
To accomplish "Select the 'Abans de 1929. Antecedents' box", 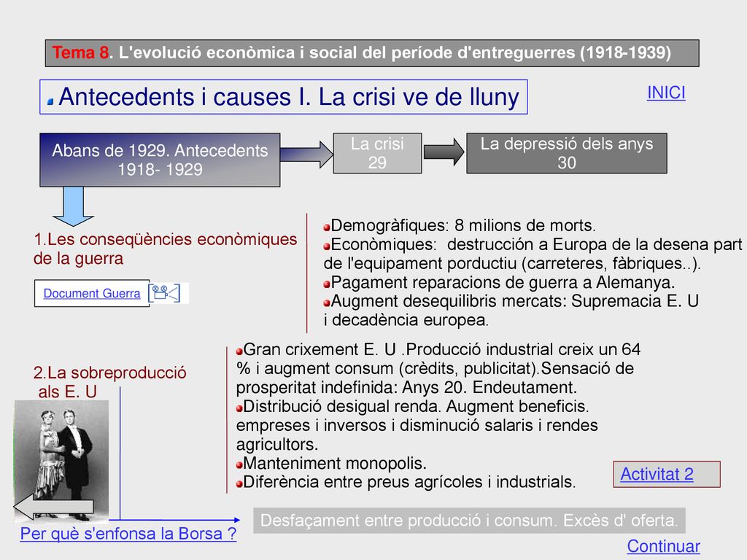I will (x=160, y=160).
